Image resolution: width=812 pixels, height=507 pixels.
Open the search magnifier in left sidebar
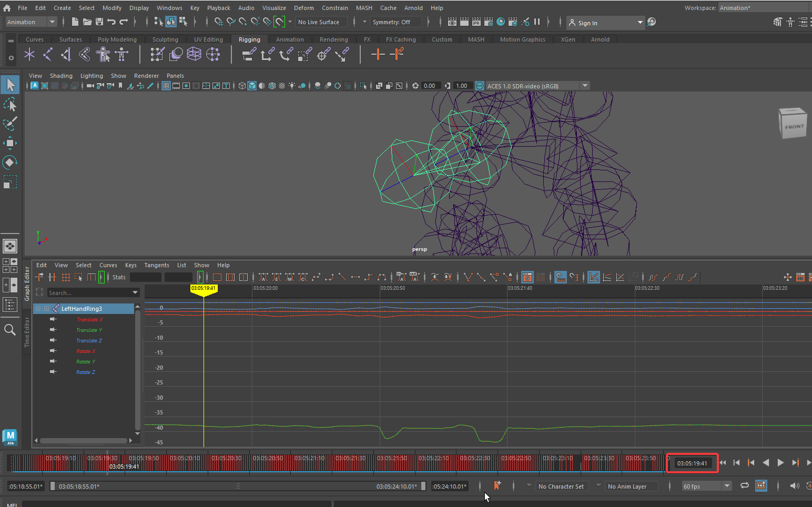(10, 330)
